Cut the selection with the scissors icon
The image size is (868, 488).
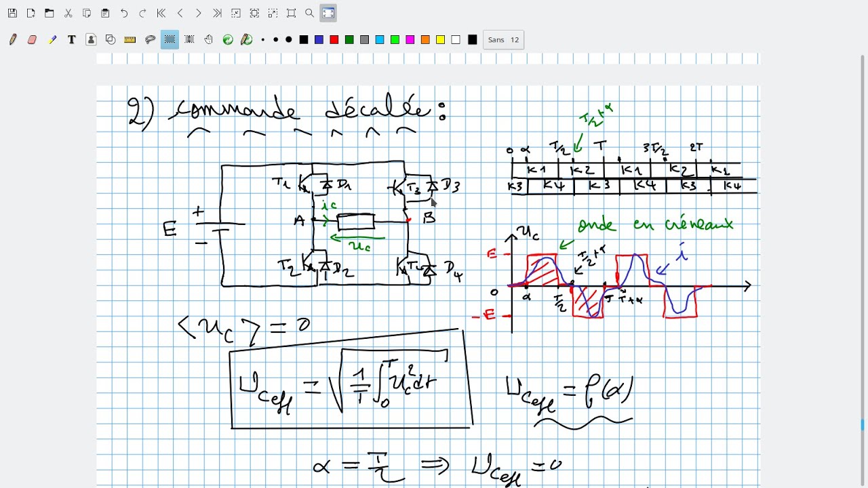pyautogui.click(x=68, y=13)
